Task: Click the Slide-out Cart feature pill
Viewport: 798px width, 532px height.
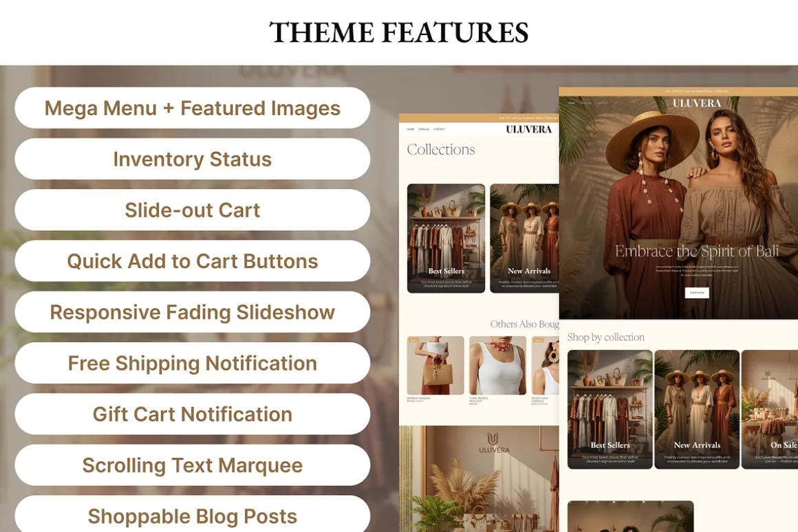Action: [x=193, y=210]
